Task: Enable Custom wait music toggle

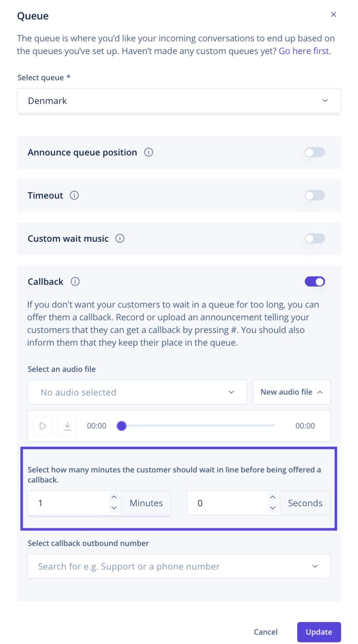Action: pos(315,238)
